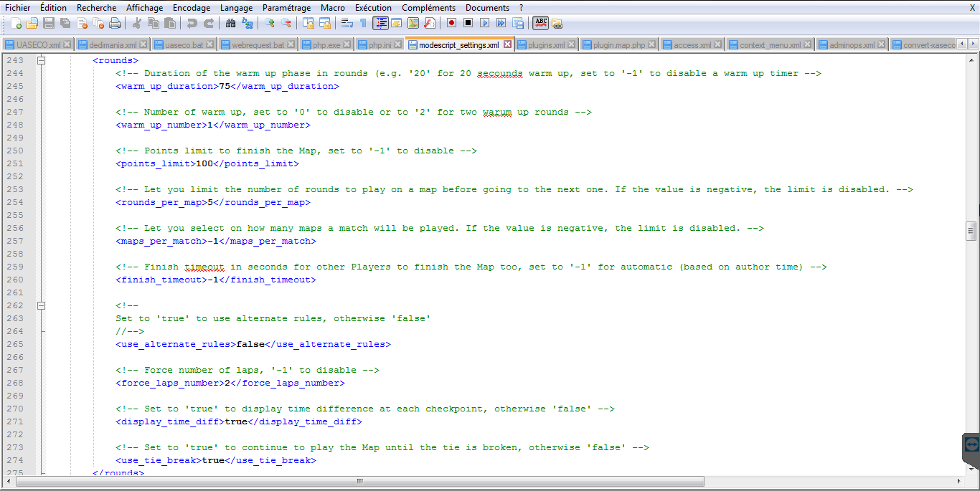Open the Documents menu
This screenshot has width=980, height=491.
pos(488,7)
